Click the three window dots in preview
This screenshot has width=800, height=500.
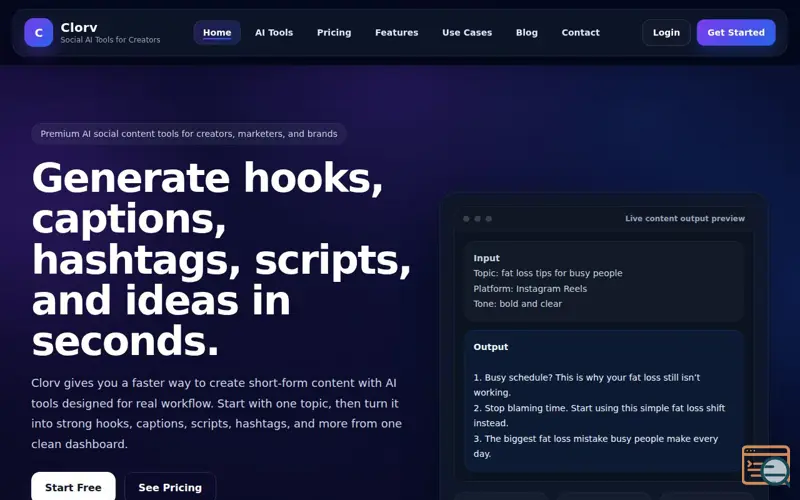pyautogui.click(x=477, y=219)
